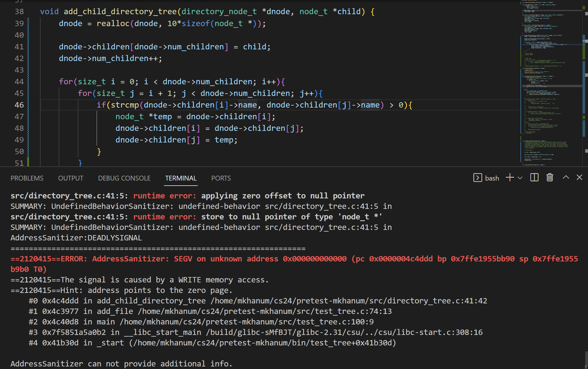
Task: Split the terminal panel
Action: (534, 178)
